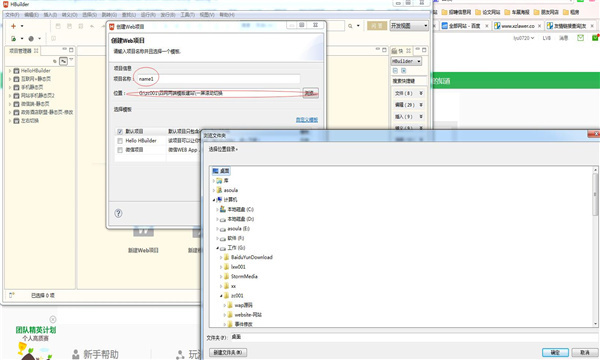Image resolution: width=600 pixels, height=360 pixels.
Task: Open the project manager view menu triangle
Action: pos(71,60)
